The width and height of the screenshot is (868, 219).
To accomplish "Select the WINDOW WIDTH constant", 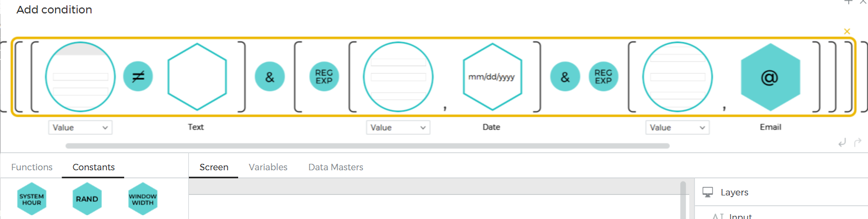I will point(143,199).
